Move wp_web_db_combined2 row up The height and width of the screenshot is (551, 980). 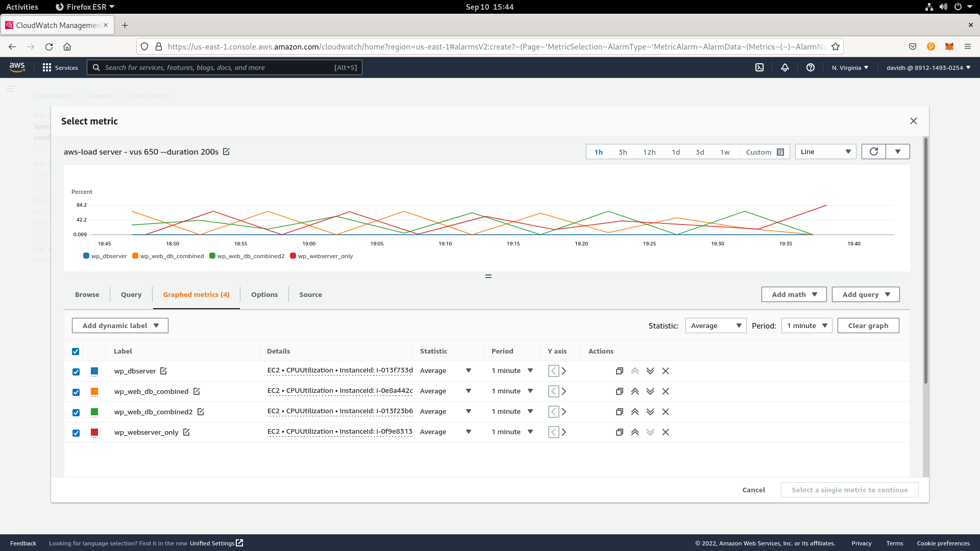635,412
